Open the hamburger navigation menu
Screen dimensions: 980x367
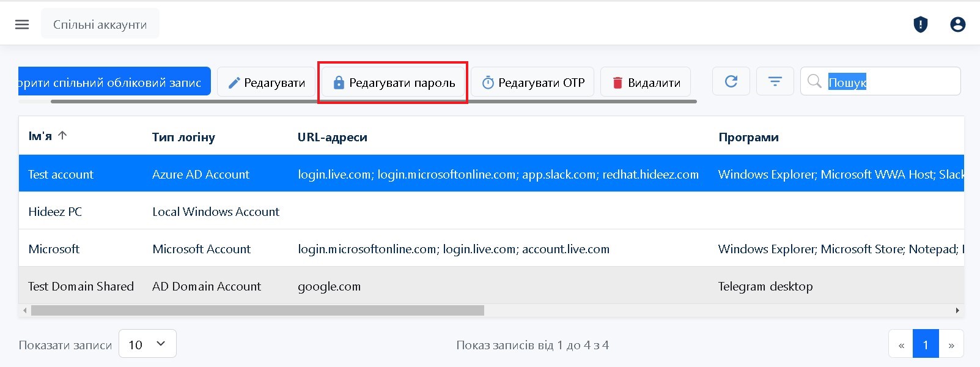(x=22, y=24)
